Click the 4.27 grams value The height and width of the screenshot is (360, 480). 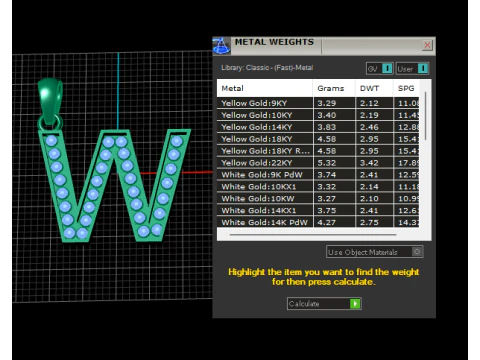pos(327,222)
